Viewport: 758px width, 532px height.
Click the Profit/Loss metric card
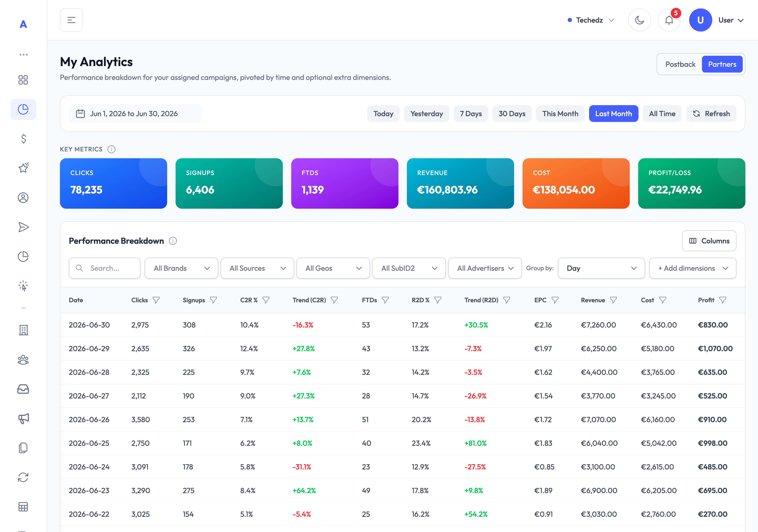[x=691, y=183]
